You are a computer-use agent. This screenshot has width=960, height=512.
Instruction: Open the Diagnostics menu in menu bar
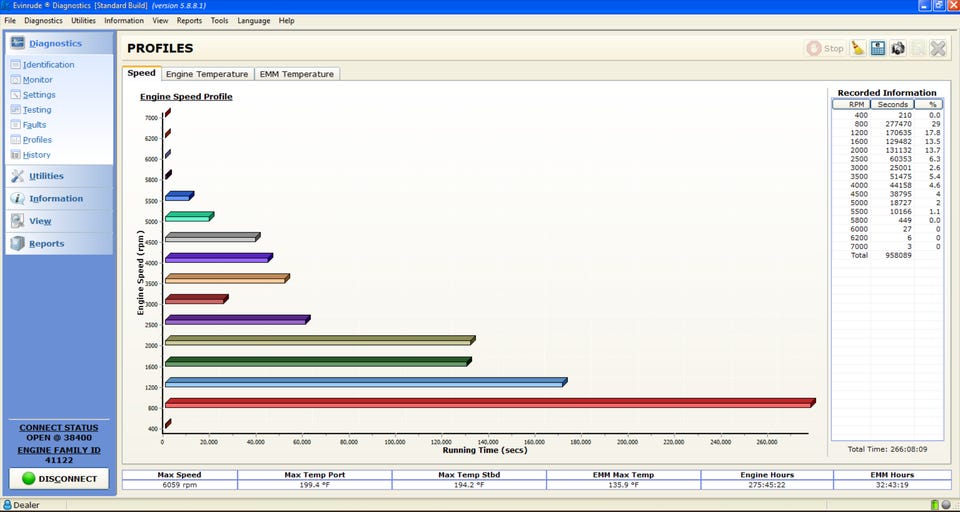[x=43, y=21]
